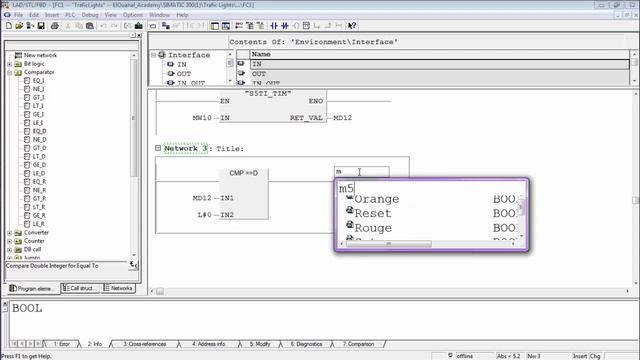Select the LE_D comparator item
640x360 pixels.
click(x=39, y=173)
